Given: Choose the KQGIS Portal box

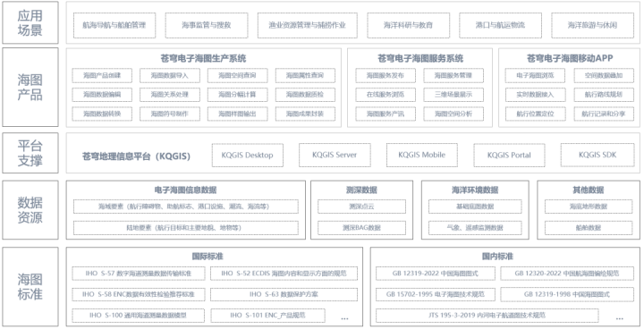Looking at the screenshot, I should (x=509, y=155).
